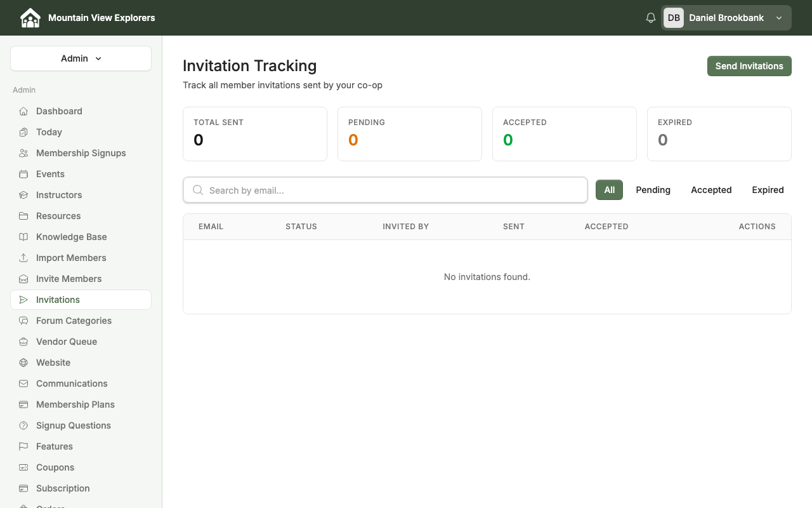Click the Pending count card
The height and width of the screenshot is (508, 812).
(410, 134)
